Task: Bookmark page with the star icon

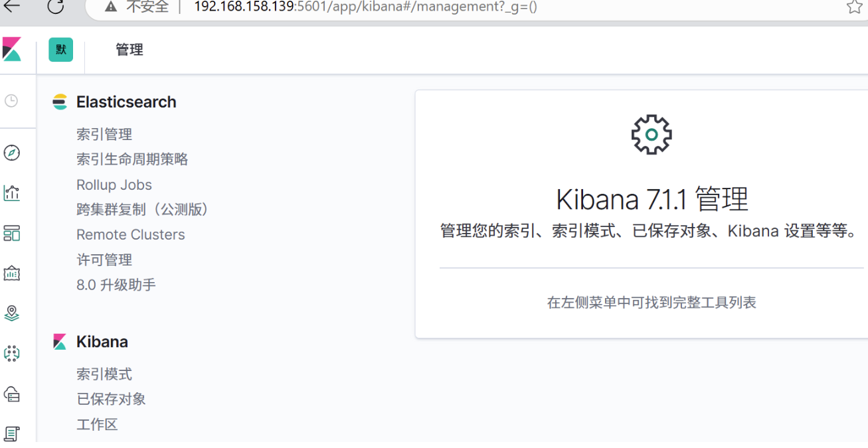Action: tap(854, 7)
